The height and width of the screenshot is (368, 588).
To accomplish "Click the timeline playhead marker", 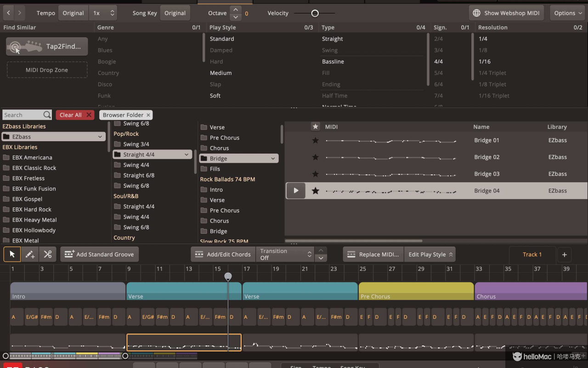I will coord(228,276).
